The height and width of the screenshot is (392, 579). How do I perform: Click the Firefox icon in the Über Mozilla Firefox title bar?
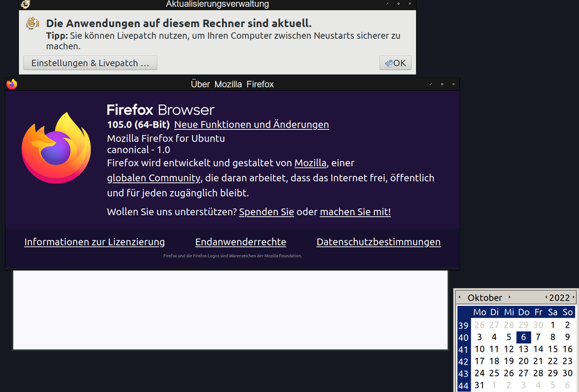12,84
